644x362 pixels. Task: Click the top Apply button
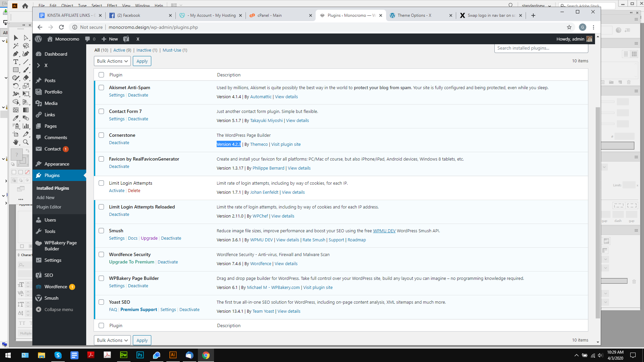tap(142, 61)
